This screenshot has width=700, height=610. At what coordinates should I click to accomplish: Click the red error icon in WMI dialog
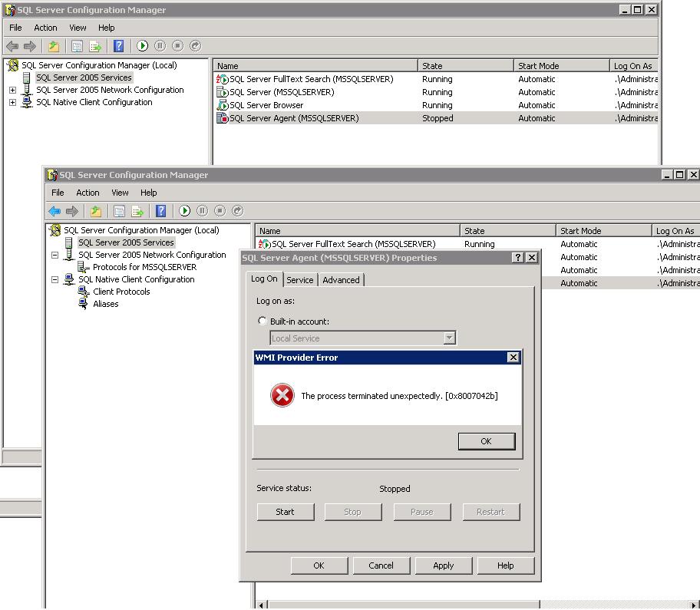coord(282,395)
